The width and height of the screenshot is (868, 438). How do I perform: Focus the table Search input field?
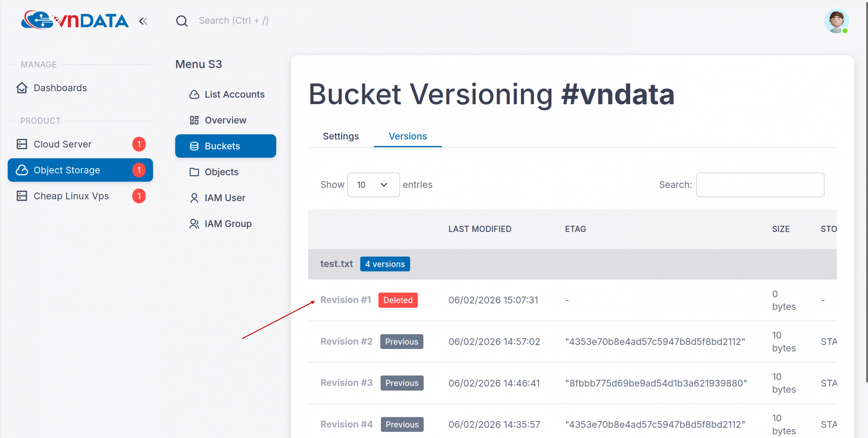point(760,185)
